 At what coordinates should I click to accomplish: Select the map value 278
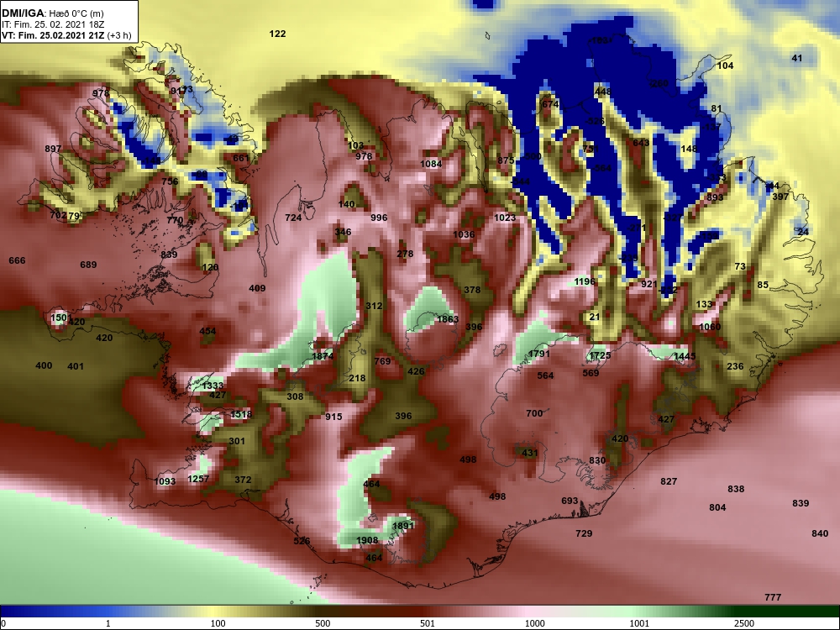(405, 254)
